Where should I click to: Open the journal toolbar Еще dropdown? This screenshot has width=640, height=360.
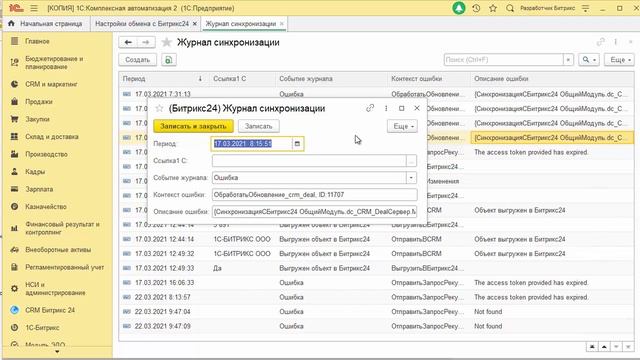(619, 60)
